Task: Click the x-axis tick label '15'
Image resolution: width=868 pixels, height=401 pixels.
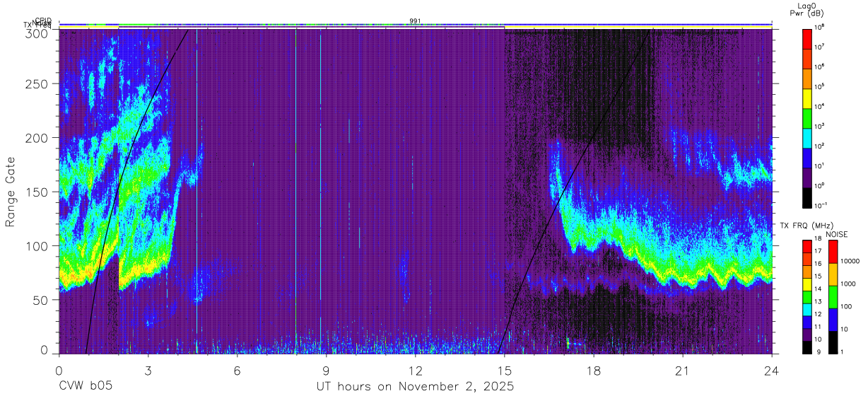Action: coord(505,370)
